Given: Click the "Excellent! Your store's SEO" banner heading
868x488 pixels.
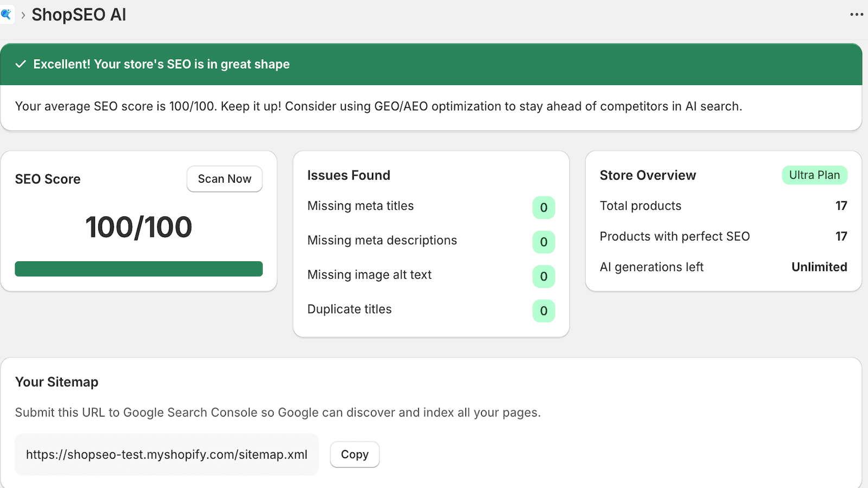Looking at the screenshot, I should [162, 64].
